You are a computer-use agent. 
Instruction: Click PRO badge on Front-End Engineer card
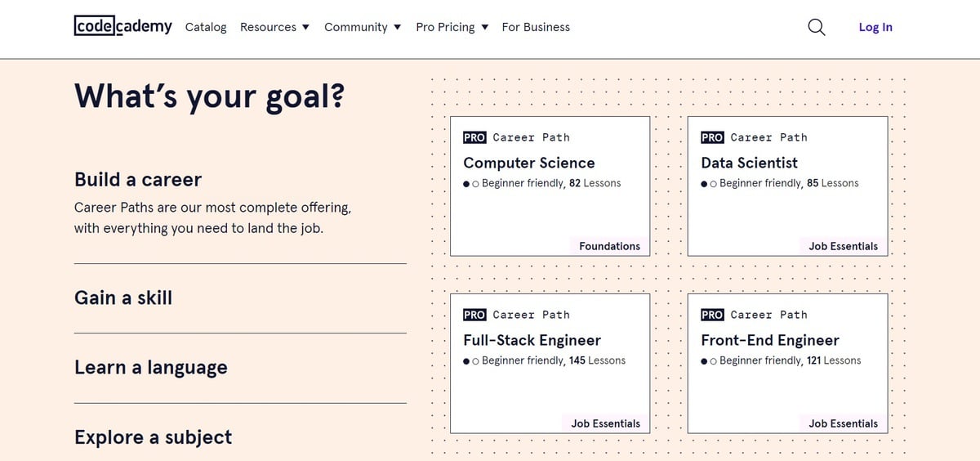tap(712, 315)
